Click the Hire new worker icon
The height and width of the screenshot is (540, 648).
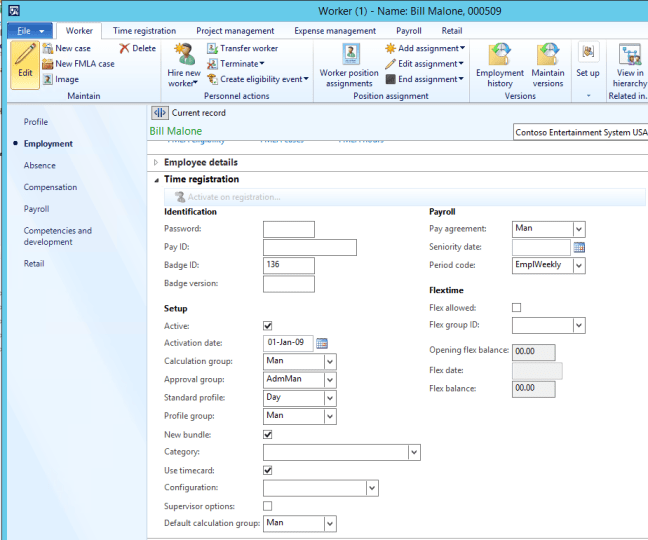(x=184, y=58)
